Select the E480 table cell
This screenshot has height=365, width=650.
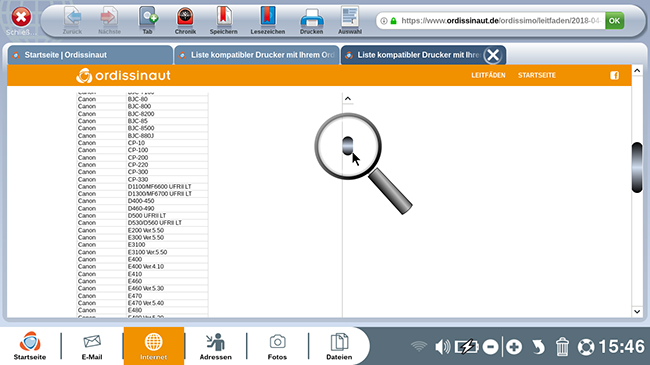pos(167,310)
